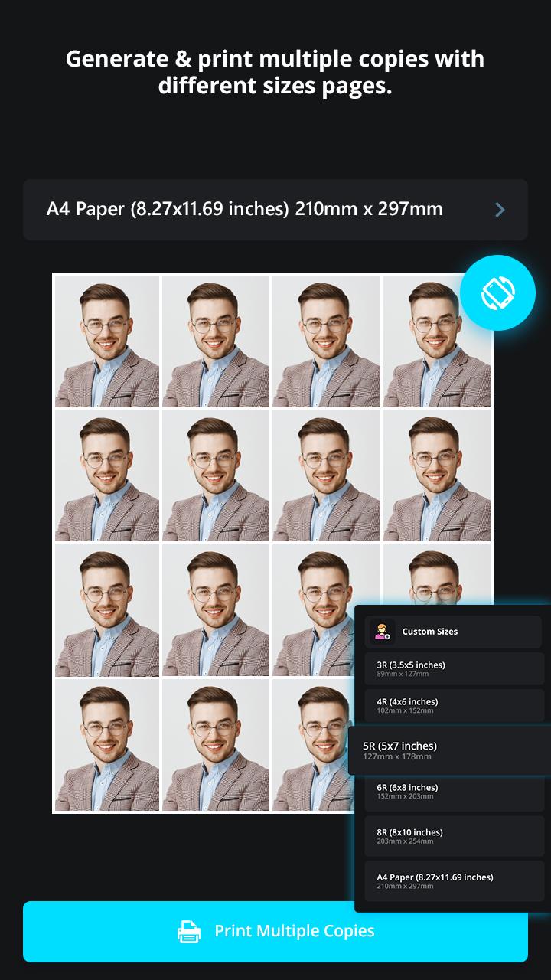Pick 8R (8x10 inches) size
Image resolution: width=551 pixels, height=980 pixels.
[x=454, y=836]
